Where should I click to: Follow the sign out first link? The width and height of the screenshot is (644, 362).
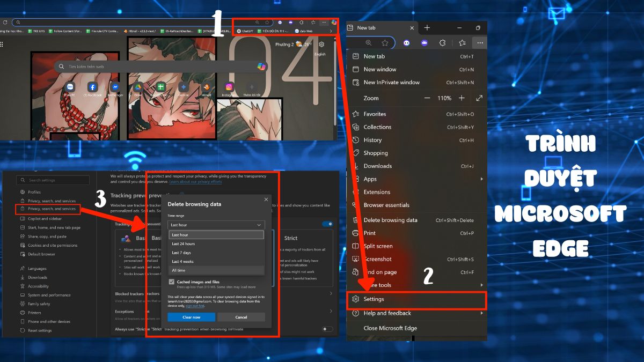[x=195, y=306]
